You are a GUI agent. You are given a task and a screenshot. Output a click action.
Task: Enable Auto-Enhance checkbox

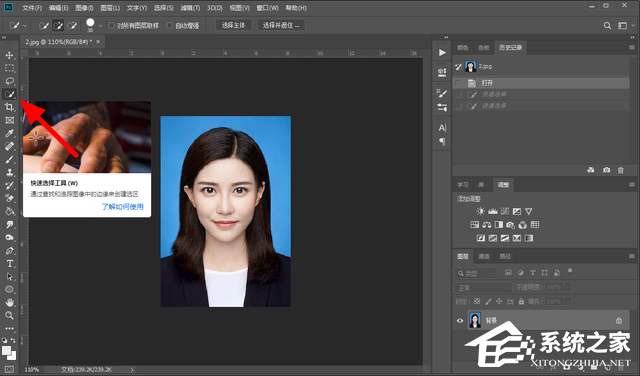[169, 25]
